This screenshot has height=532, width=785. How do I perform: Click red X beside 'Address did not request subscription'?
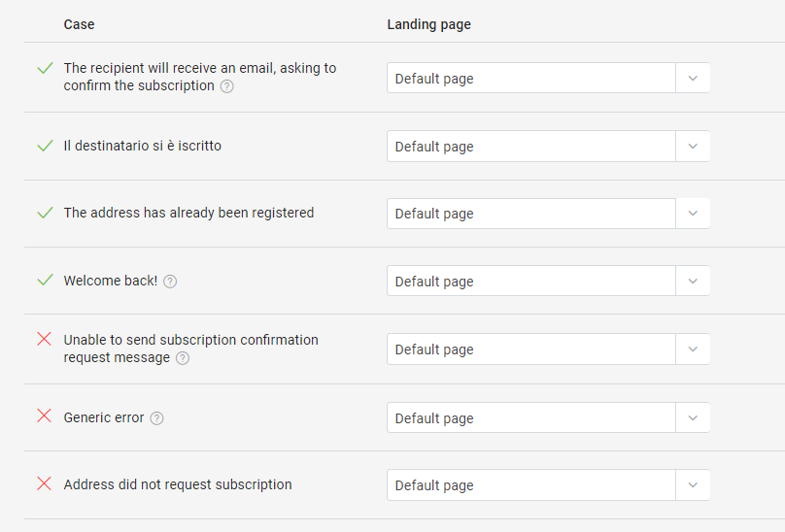[44, 483]
